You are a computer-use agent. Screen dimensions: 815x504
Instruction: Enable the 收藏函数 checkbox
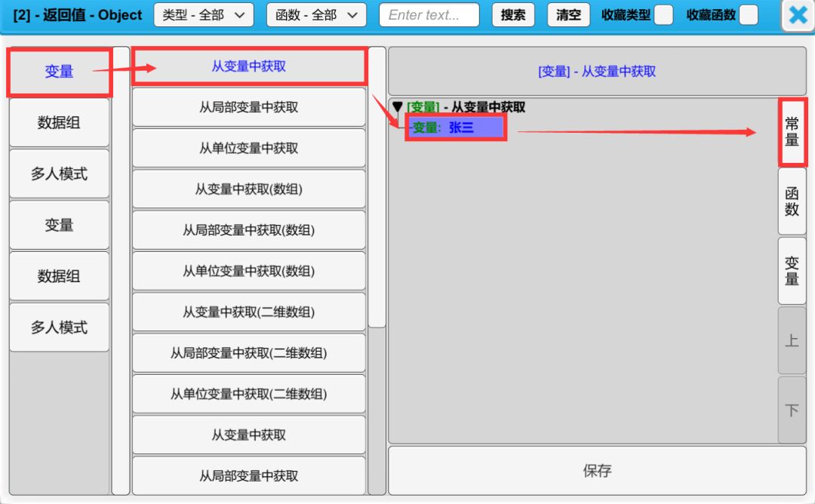click(748, 15)
